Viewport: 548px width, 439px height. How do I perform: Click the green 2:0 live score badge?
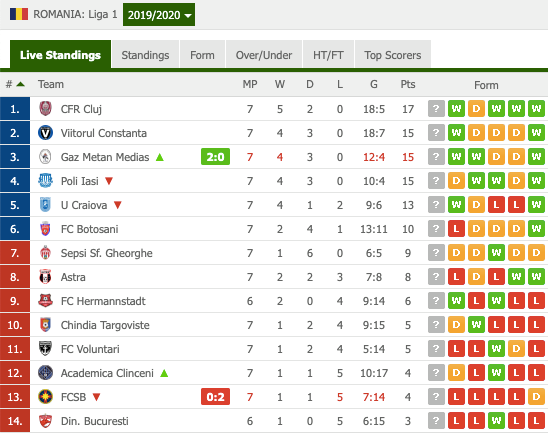point(215,157)
